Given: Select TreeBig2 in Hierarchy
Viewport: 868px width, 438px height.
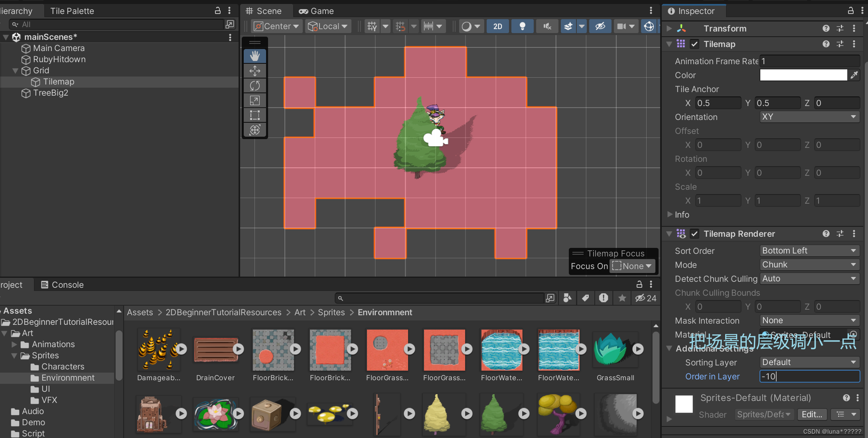Looking at the screenshot, I should click(x=50, y=93).
